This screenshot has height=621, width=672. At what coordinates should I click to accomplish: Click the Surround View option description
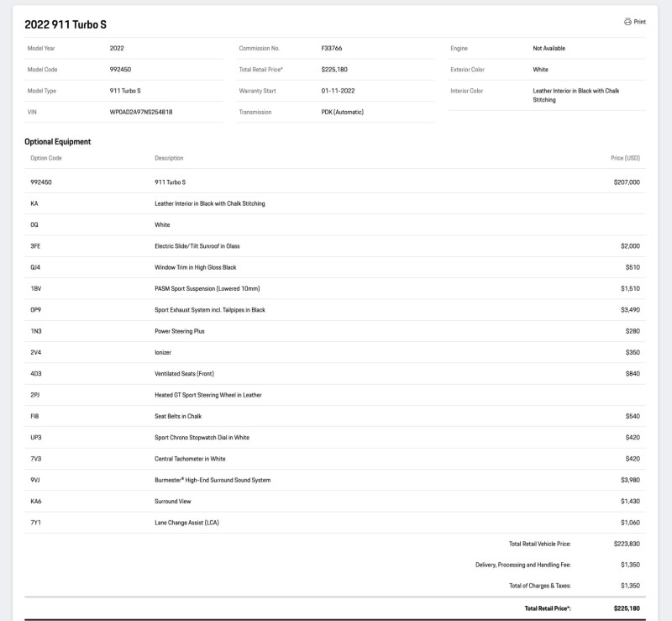(173, 501)
